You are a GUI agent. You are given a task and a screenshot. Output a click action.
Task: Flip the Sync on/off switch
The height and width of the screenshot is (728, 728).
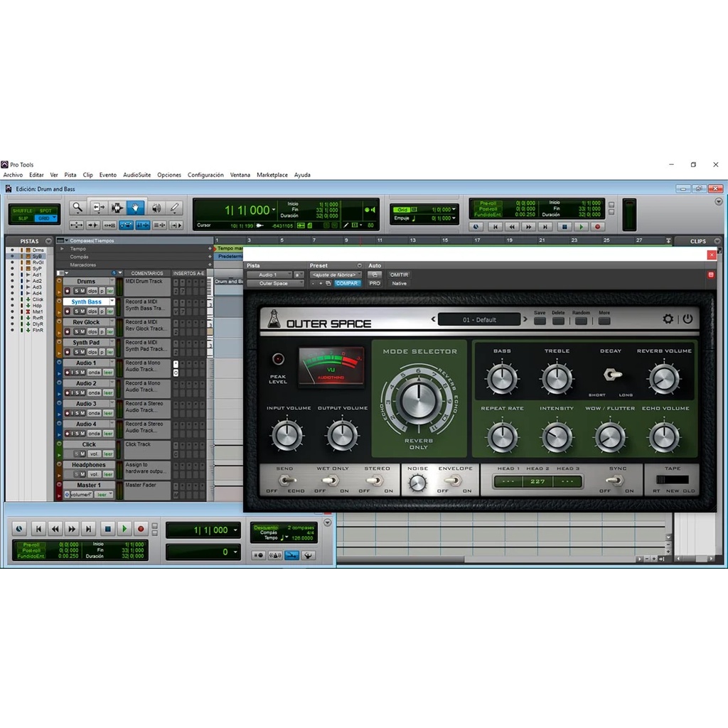(616, 480)
